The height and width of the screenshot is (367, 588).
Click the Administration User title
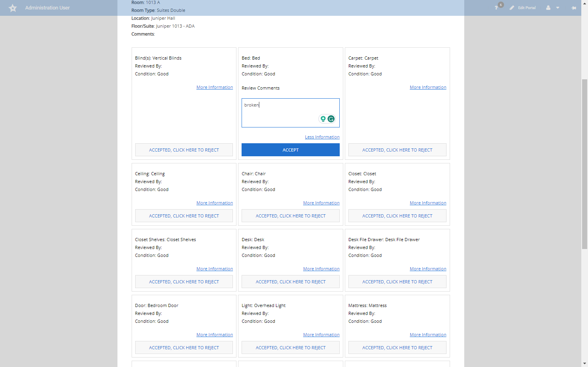[47, 8]
